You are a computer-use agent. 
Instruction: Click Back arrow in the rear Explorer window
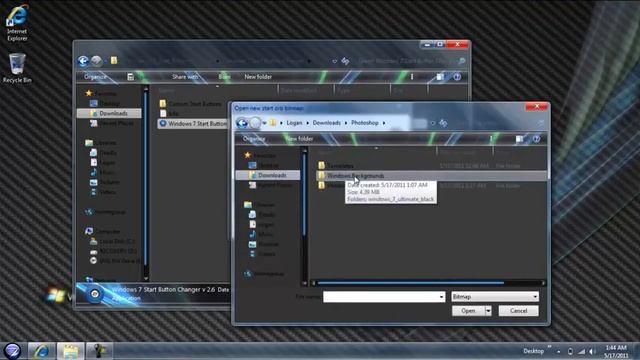tap(83, 61)
